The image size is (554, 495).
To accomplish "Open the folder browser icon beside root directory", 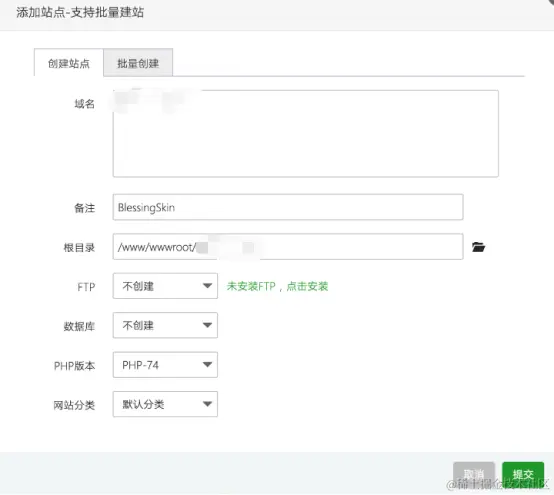I will [x=478, y=247].
